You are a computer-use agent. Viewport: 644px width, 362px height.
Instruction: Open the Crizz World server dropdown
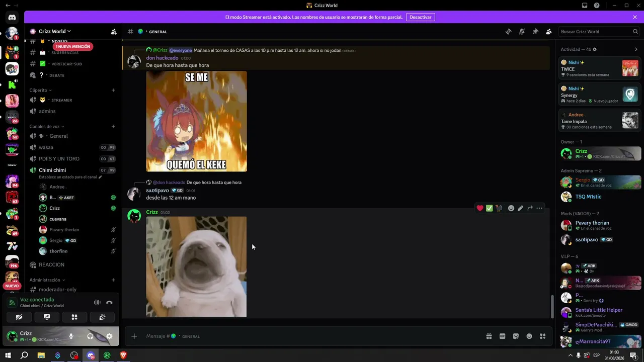pyautogui.click(x=54, y=31)
